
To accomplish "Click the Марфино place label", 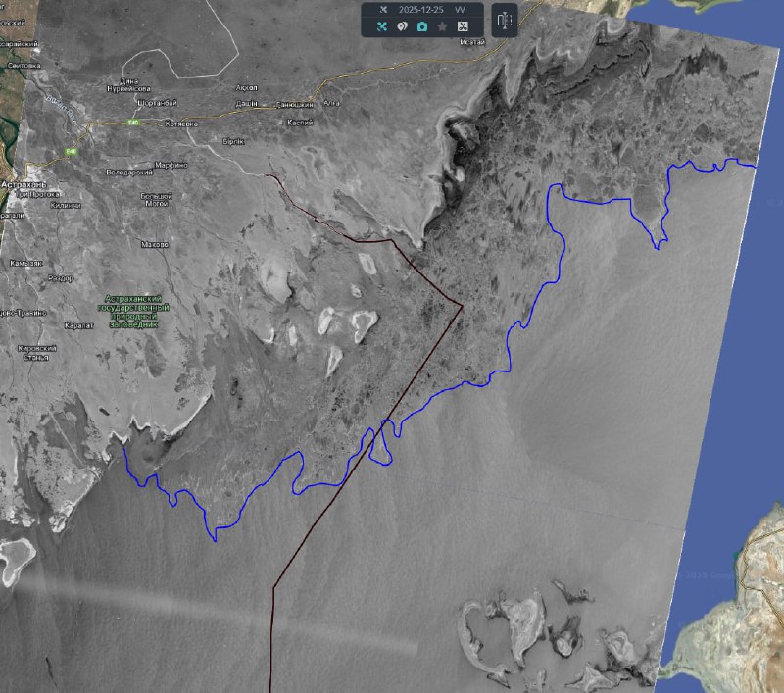I will (x=171, y=164).
